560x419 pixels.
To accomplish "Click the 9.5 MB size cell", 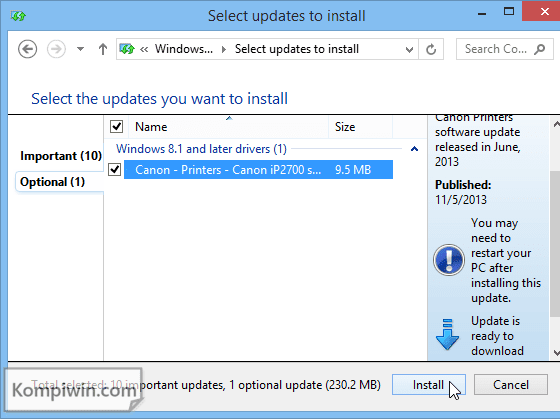I will coord(353,170).
